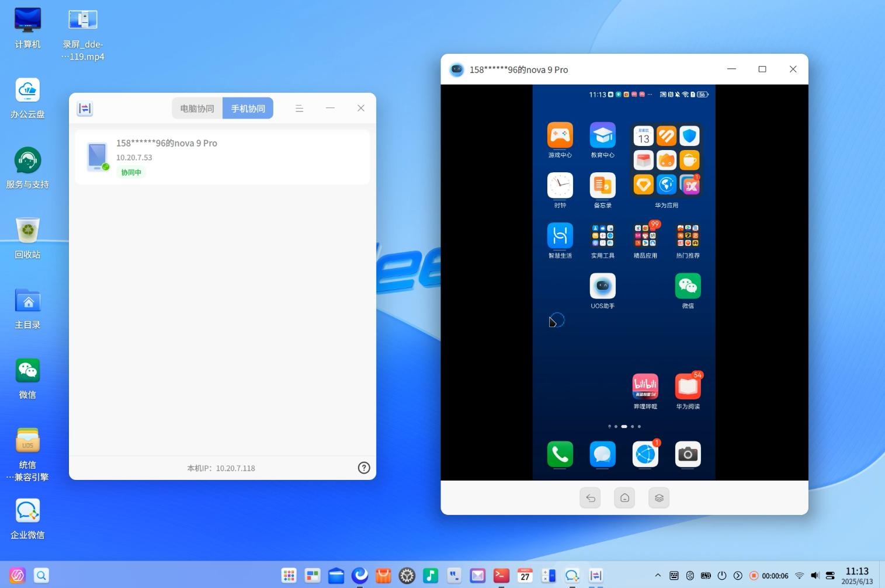Open the calendar in taskbar
The height and width of the screenshot is (588, 885).
525,575
